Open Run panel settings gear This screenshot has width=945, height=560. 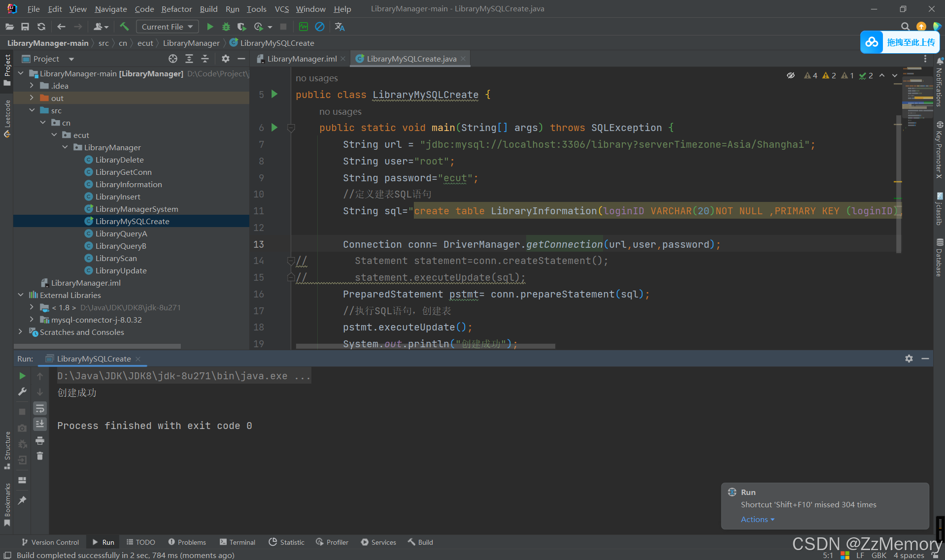point(909,359)
